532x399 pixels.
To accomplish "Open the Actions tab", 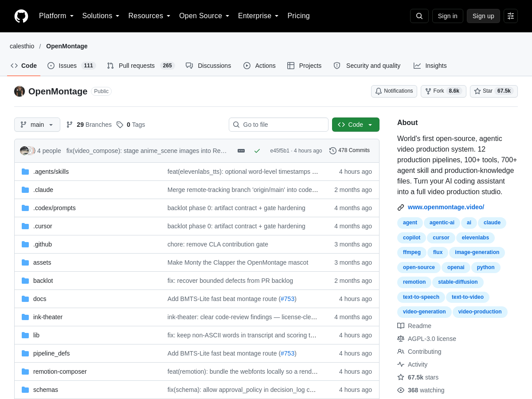I will [259, 66].
